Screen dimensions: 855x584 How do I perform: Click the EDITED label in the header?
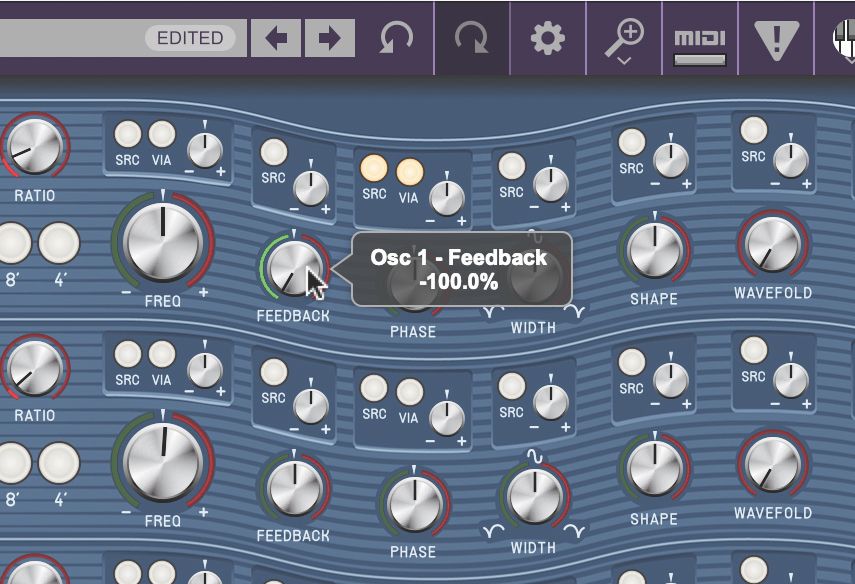(192, 38)
